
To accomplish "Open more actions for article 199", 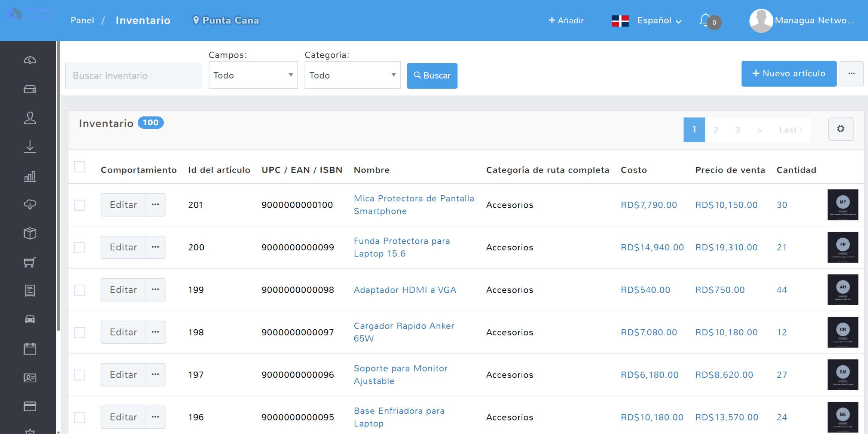I will tap(155, 290).
